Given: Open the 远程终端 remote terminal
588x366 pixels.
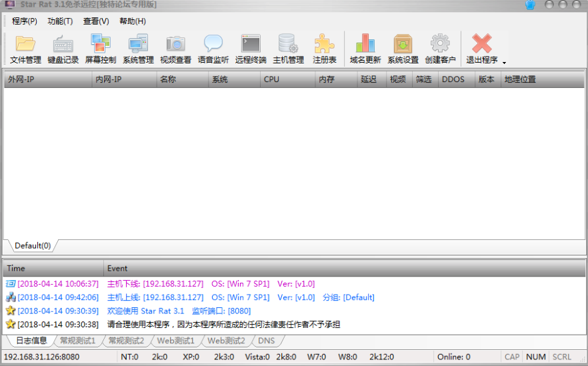Looking at the screenshot, I should 251,49.
